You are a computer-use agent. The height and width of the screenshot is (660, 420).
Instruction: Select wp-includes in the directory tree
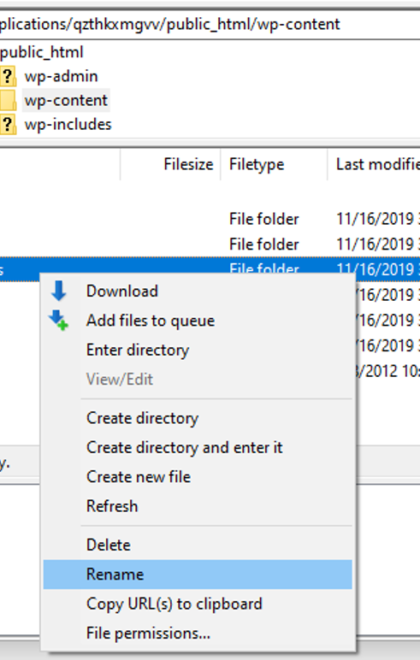pyautogui.click(x=68, y=124)
